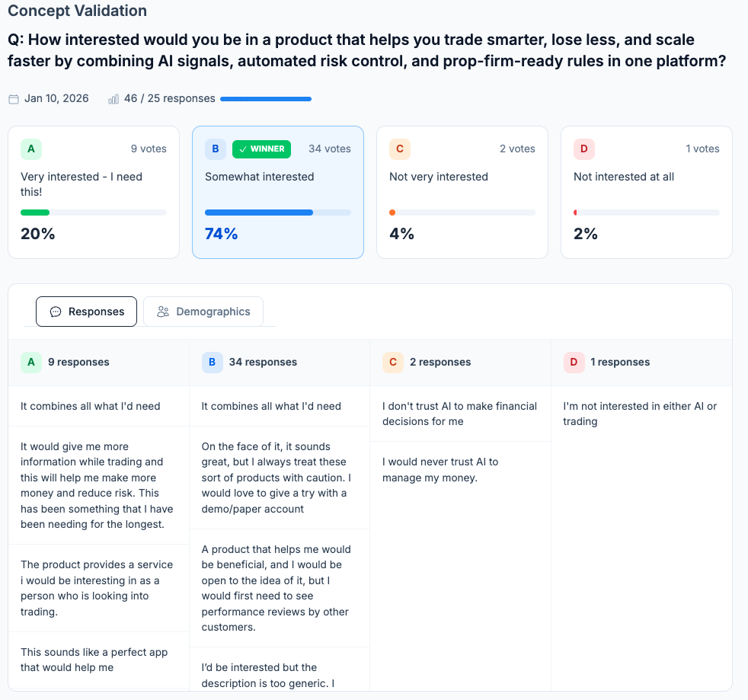
Task: Click the Concept Validation heading
Action: point(76,11)
